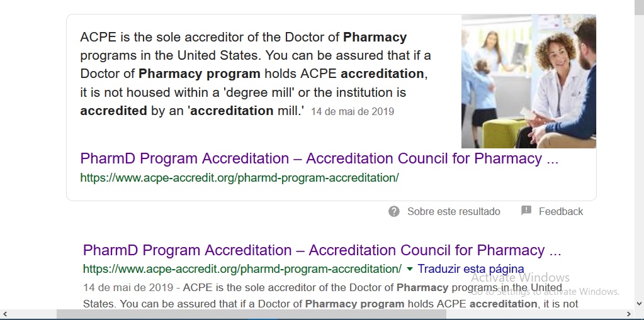Expand the green arrow beside the result URL
Screen dimensions: 644x320
click(x=410, y=269)
